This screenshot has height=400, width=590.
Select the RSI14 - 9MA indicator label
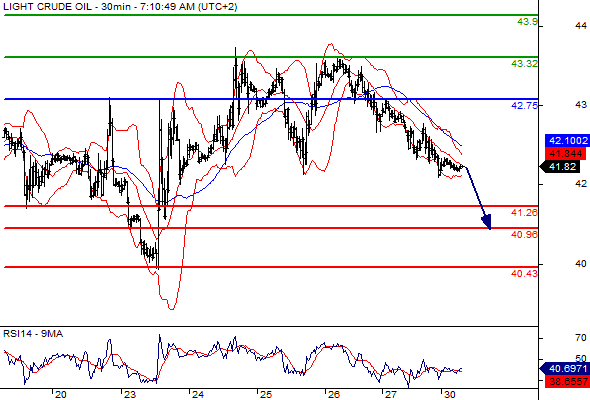tap(33, 334)
